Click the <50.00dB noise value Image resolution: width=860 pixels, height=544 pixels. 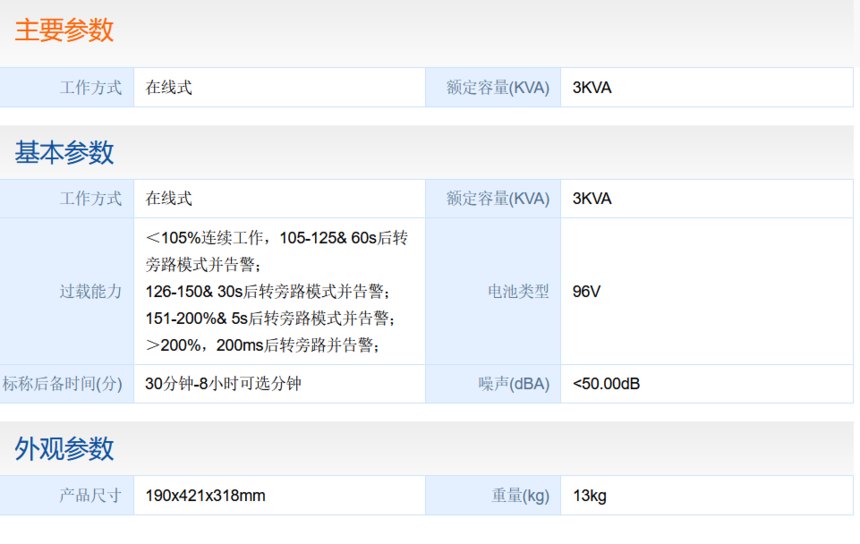click(x=607, y=383)
